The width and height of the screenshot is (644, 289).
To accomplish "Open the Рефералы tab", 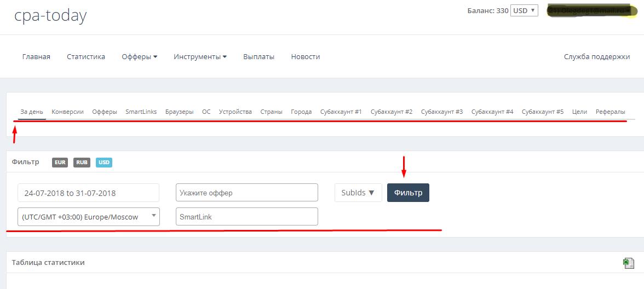I will coord(610,112).
